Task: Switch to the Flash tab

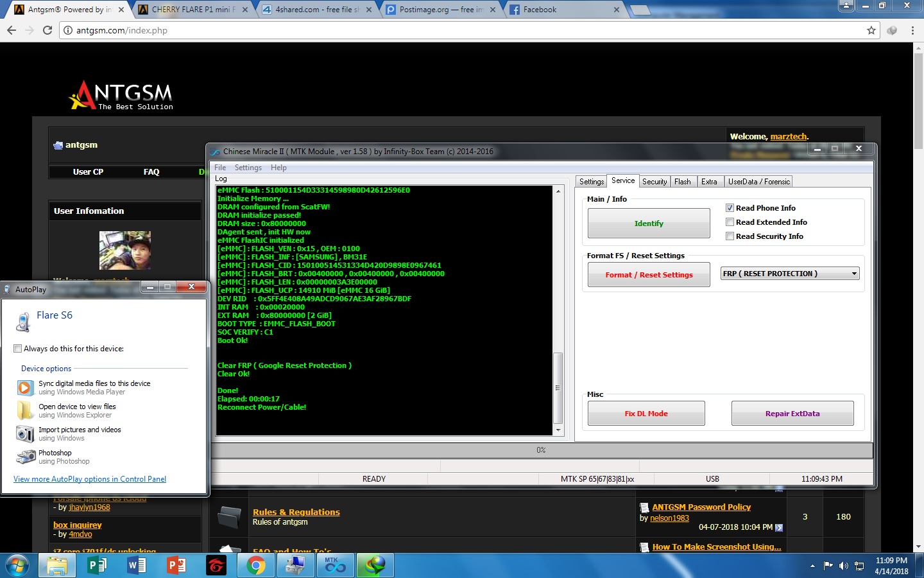Action: point(683,182)
